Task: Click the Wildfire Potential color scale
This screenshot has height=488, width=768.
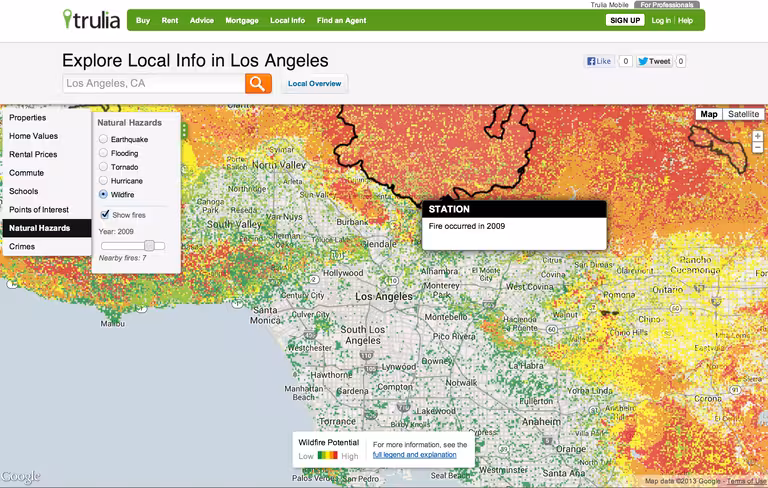Action: tap(327, 455)
